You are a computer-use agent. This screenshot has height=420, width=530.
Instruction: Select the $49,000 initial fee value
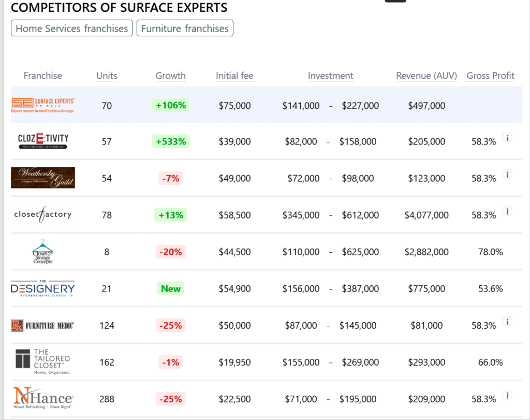tap(234, 178)
